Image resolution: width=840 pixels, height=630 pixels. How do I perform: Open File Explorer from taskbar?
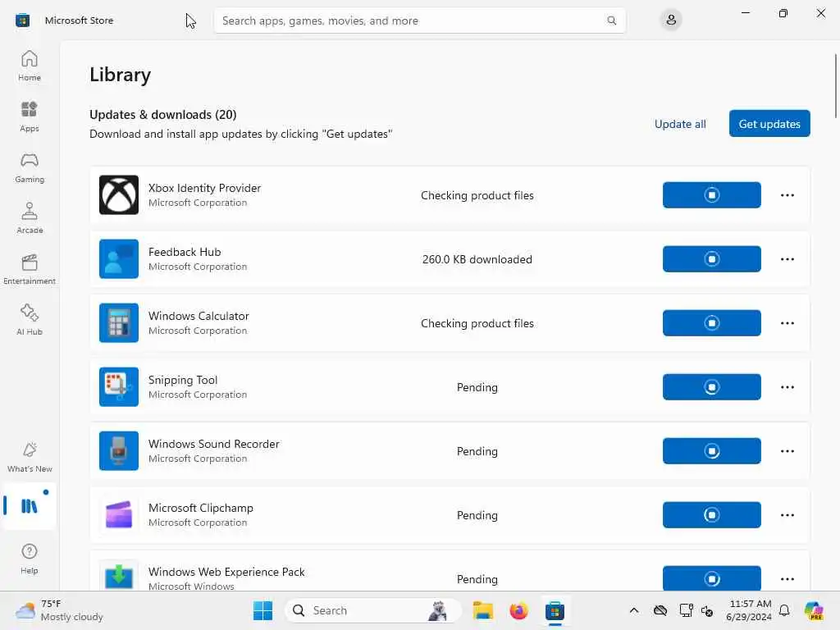(482, 610)
